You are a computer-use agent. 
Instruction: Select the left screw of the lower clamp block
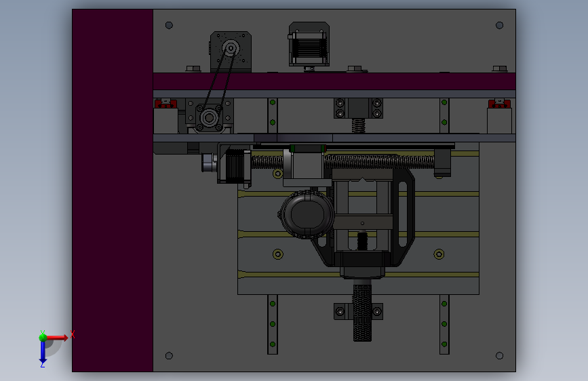[x=340, y=312]
